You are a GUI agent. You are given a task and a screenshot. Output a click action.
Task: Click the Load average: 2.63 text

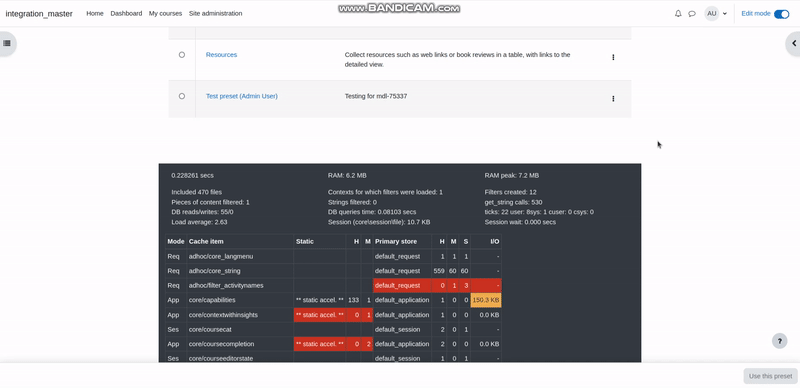click(x=199, y=222)
